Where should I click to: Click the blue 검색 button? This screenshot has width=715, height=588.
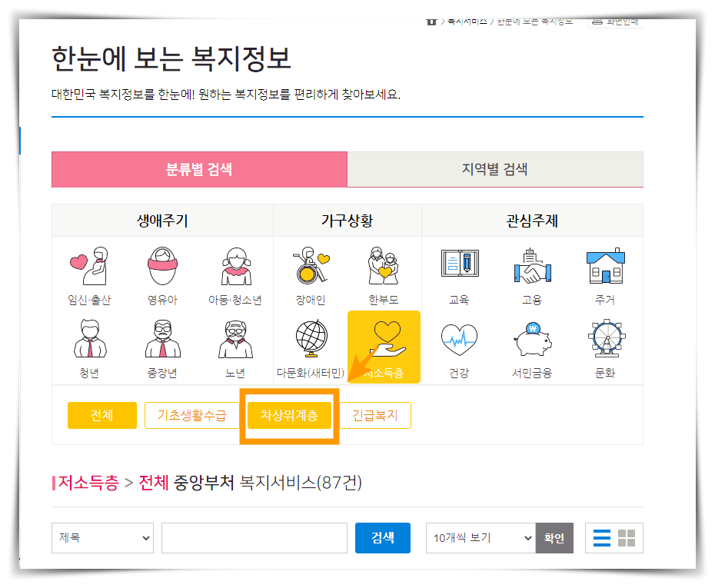(383, 538)
